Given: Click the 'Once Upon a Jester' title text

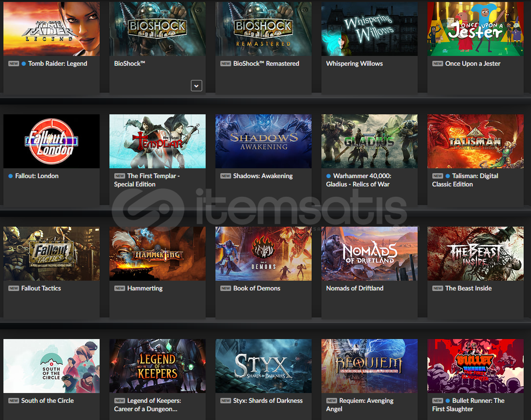Looking at the screenshot, I should pos(473,64).
